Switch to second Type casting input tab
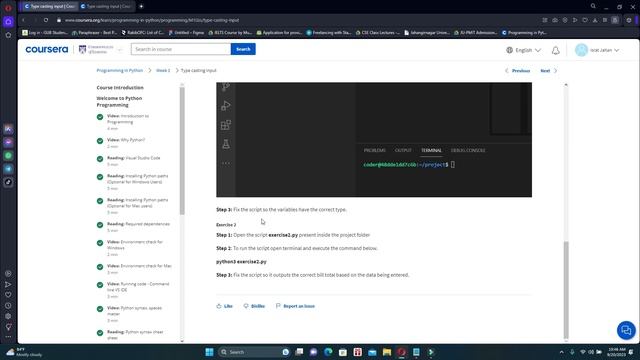Viewport: 640px width, 360px height. pyautogui.click(x=106, y=7)
